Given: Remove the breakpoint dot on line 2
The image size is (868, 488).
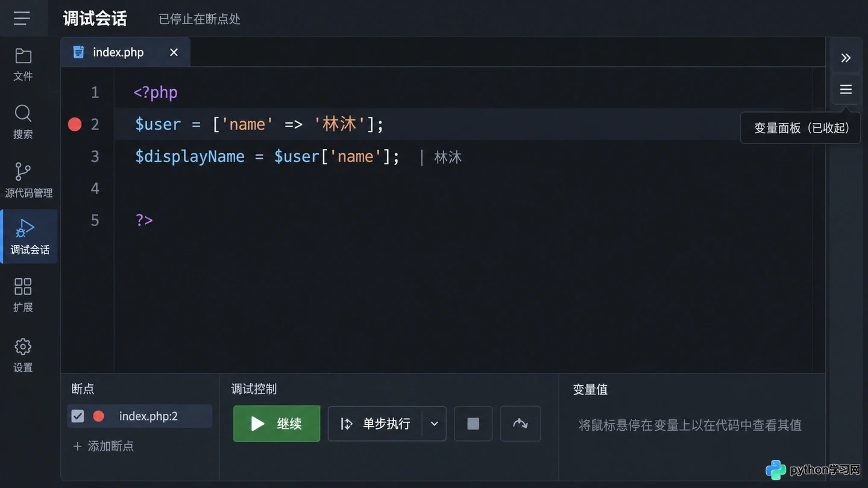Looking at the screenshot, I should 75,124.
